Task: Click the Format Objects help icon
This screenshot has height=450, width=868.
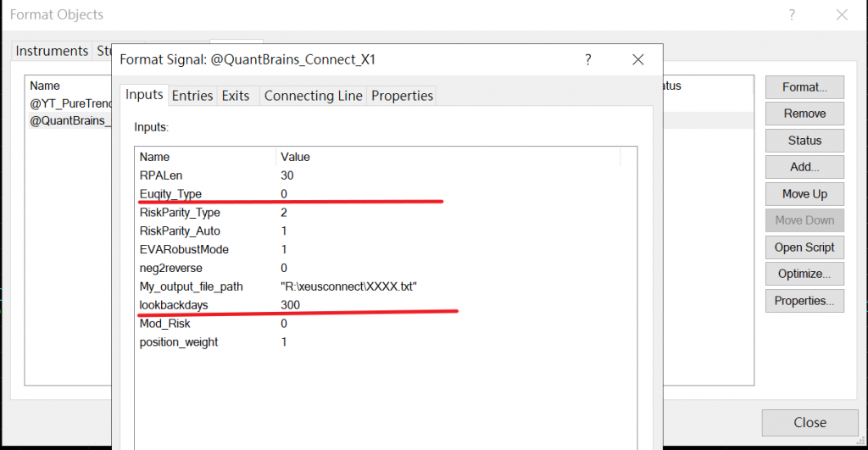Action: point(791,14)
